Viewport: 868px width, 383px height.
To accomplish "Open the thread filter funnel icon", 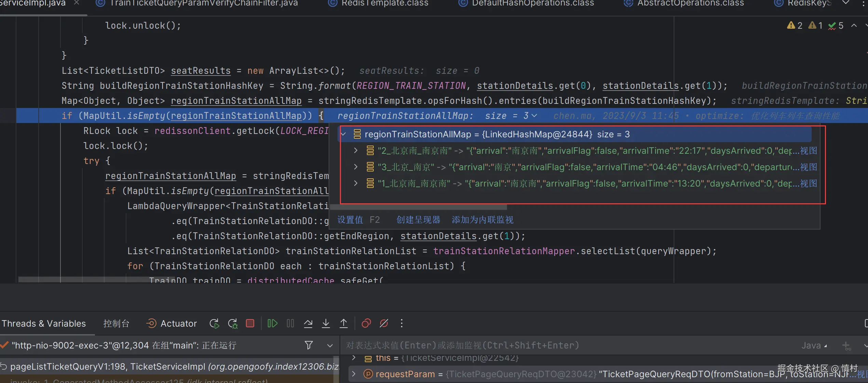I will (x=309, y=345).
